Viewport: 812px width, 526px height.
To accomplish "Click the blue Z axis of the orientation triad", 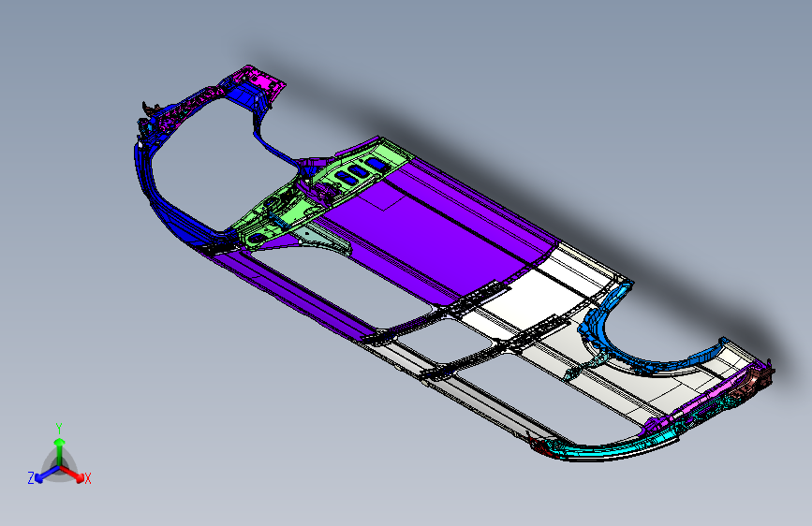I will [x=48, y=475].
